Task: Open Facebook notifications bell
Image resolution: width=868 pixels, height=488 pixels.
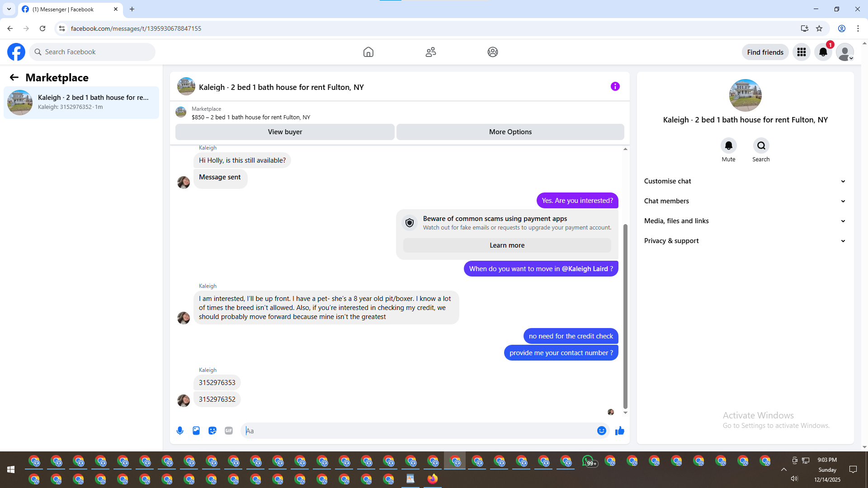Action: pyautogui.click(x=823, y=52)
